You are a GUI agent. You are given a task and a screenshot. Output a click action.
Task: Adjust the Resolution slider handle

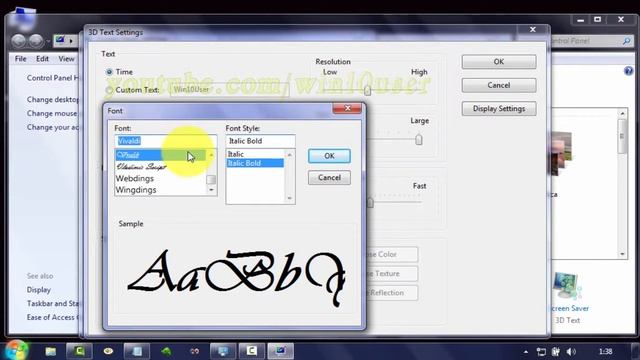pos(367,90)
